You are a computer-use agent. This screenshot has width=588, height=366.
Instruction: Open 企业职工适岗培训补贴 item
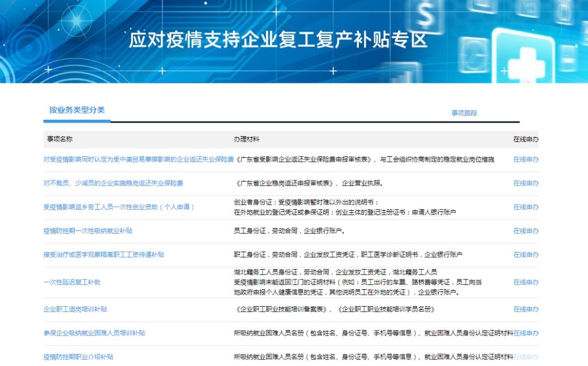click(x=75, y=309)
